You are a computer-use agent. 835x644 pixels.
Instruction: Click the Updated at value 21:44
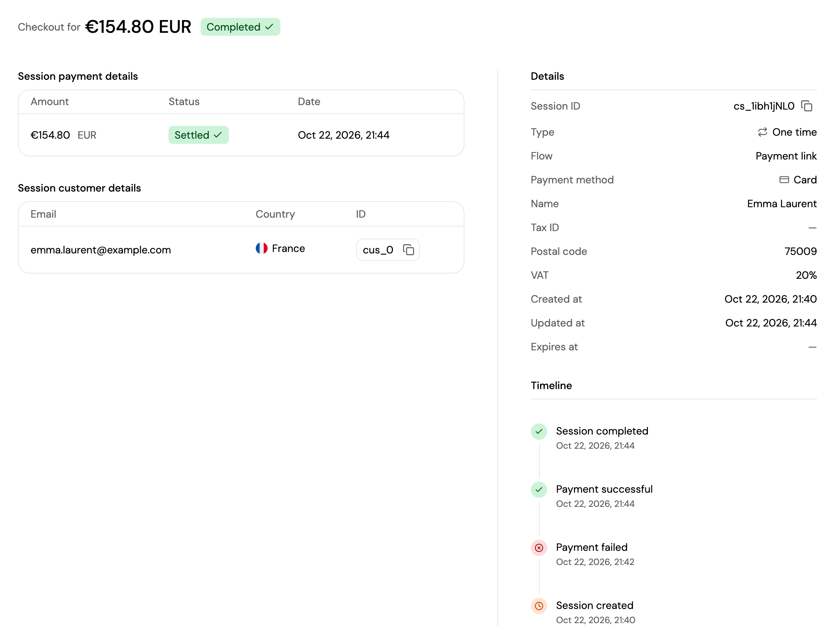coord(771,323)
